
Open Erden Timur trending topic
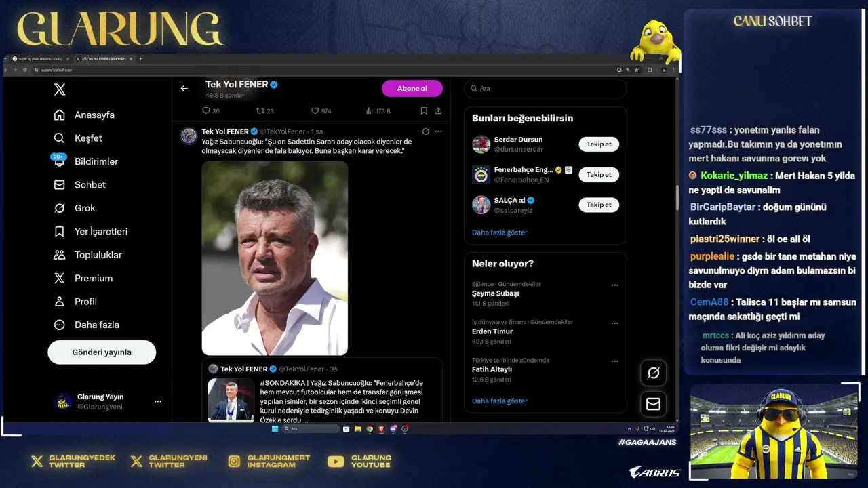point(492,331)
